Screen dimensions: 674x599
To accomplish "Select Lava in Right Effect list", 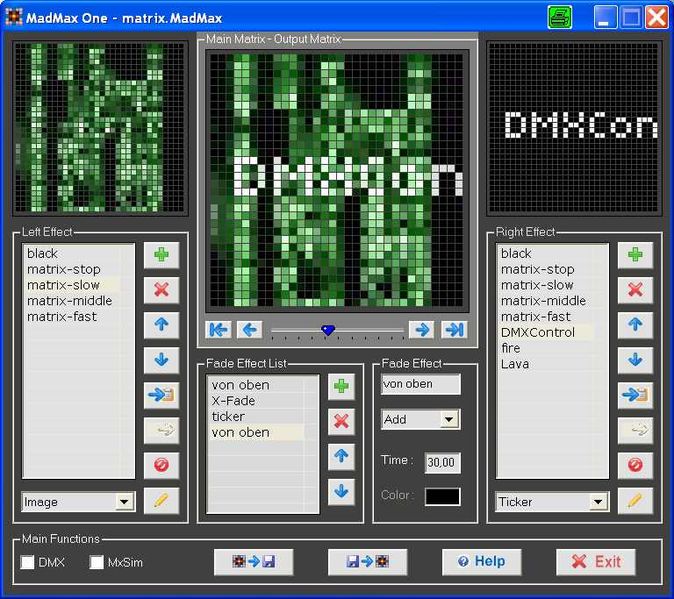I will click(515, 364).
